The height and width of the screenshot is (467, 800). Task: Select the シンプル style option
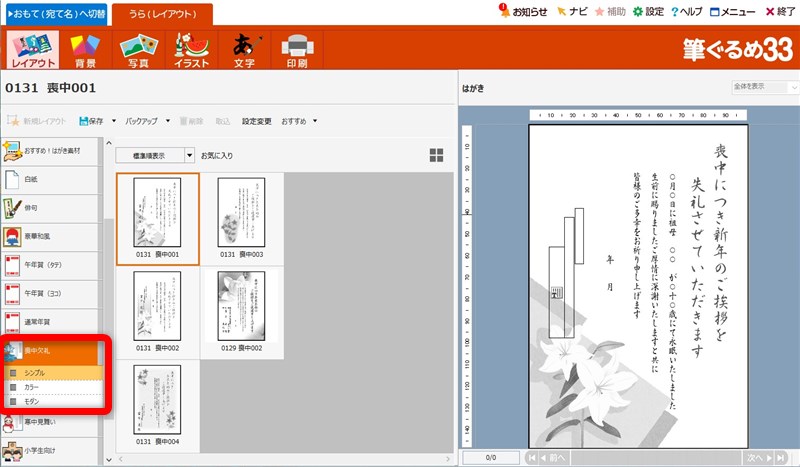(x=34, y=373)
